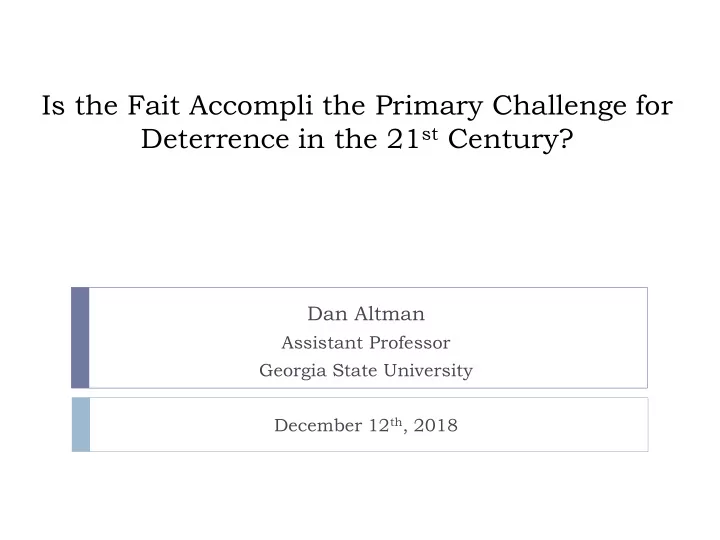This screenshot has width=720, height=540.
Task: Click the word Challenge in title
Action: tap(559, 107)
